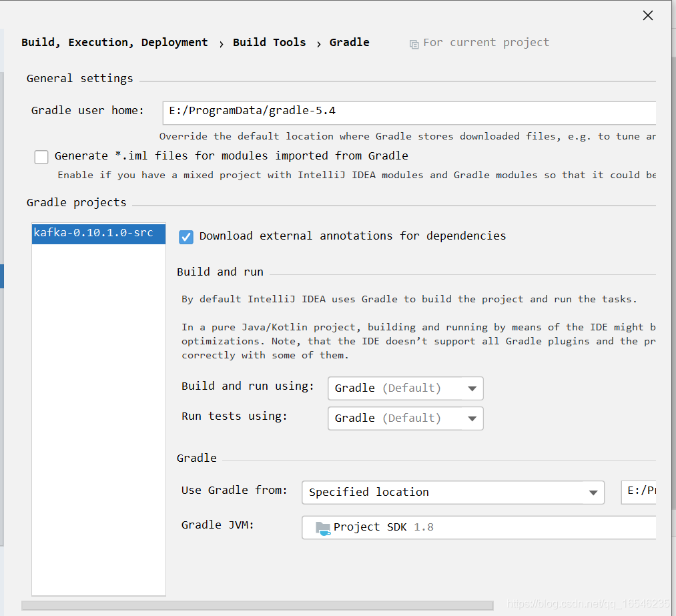Open the Gradle JVM selector
Screen dimensions: 676x616
[x=479, y=527]
